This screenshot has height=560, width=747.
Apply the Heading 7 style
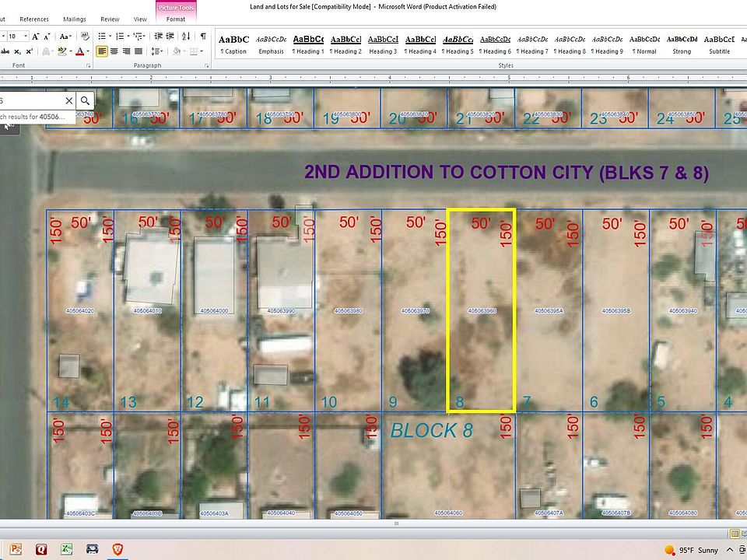tap(532, 45)
